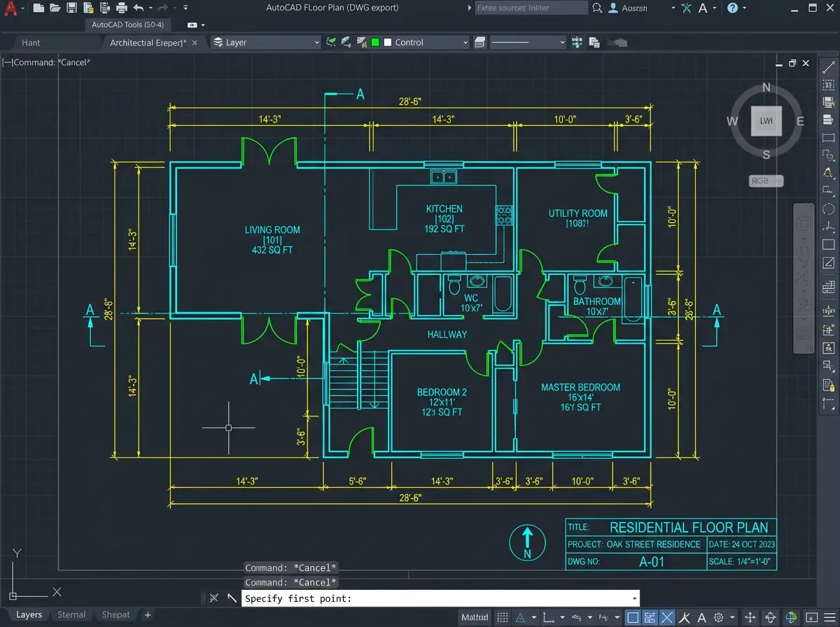Click the annotation A icon in status bar
Viewport: 840px width, 627px height.
click(701, 617)
